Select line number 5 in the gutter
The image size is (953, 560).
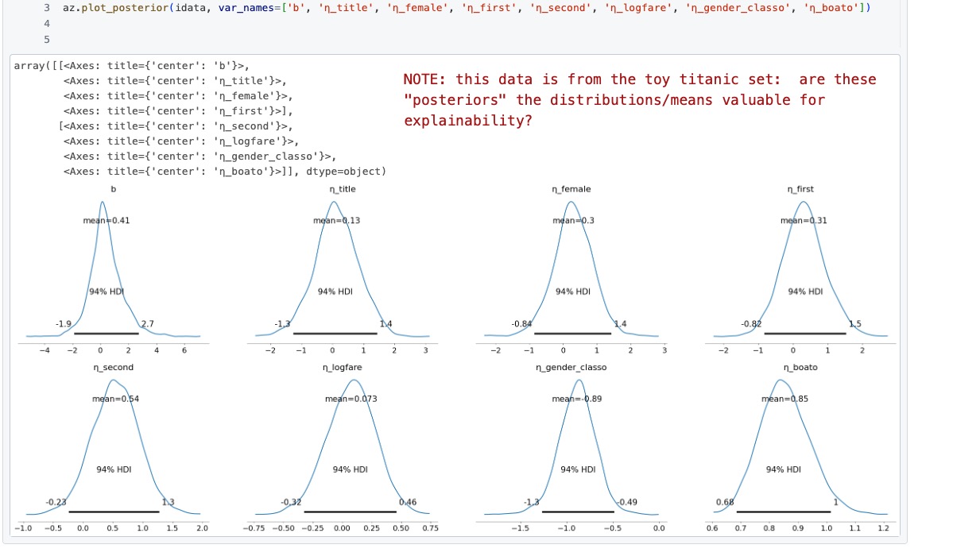tap(47, 40)
